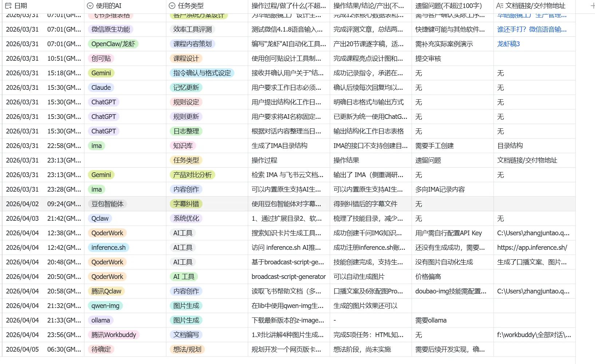Open the 日期 column header
This screenshot has width=595, height=364.
point(43,6)
